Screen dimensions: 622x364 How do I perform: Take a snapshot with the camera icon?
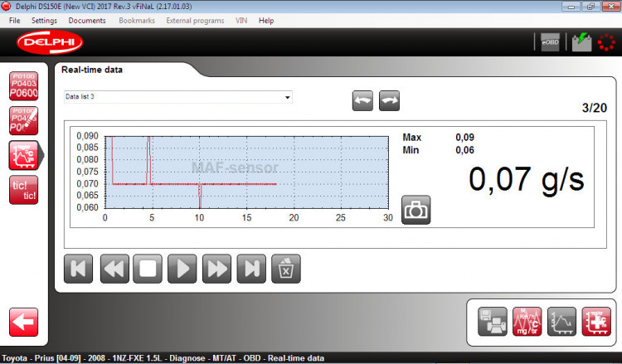(x=416, y=210)
